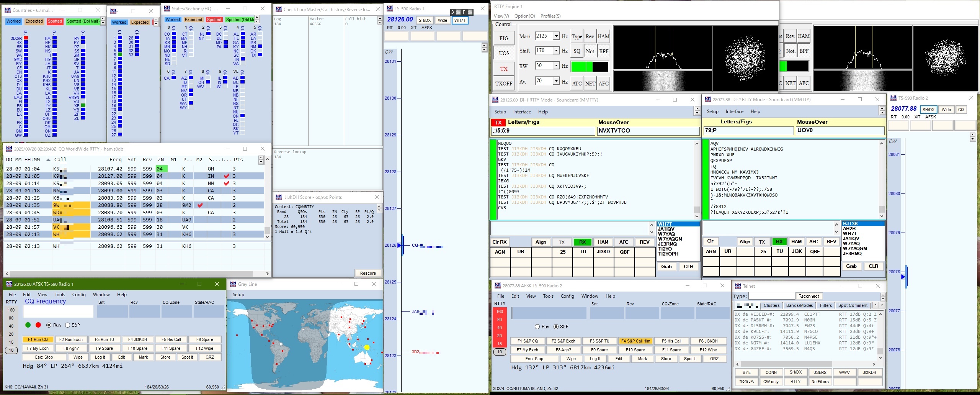980x395 pixels.
Task: Click red checkmark in the 9M2 log row
Action: [x=200, y=205]
